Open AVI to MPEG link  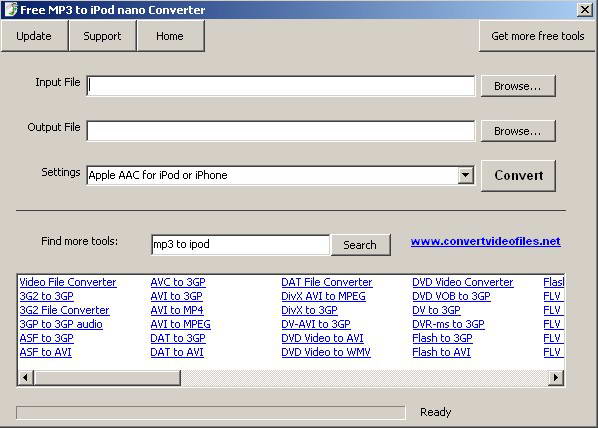click(x=180, y=324)
